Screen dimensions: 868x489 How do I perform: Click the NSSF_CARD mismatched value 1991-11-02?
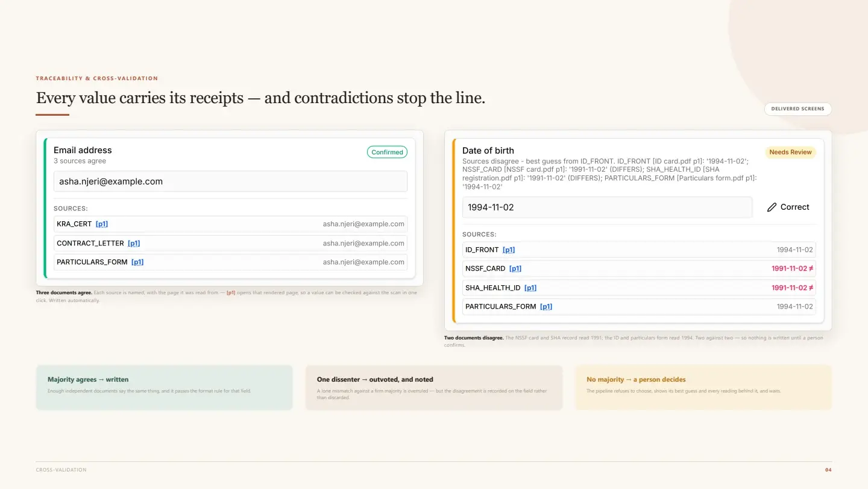click(792, 268)
